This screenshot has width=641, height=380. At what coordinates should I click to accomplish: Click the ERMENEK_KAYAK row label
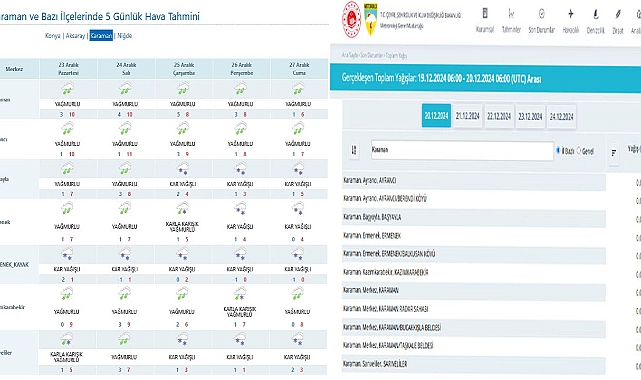point(14,265)
